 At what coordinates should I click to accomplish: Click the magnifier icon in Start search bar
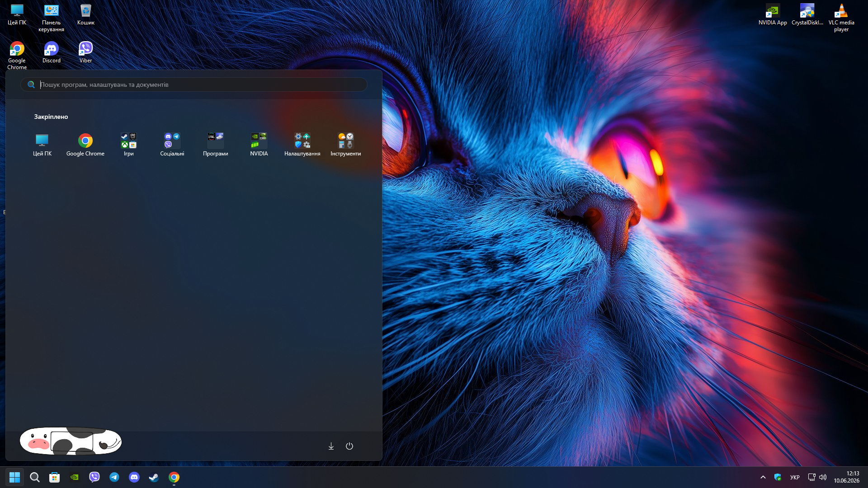coord(31,84)
